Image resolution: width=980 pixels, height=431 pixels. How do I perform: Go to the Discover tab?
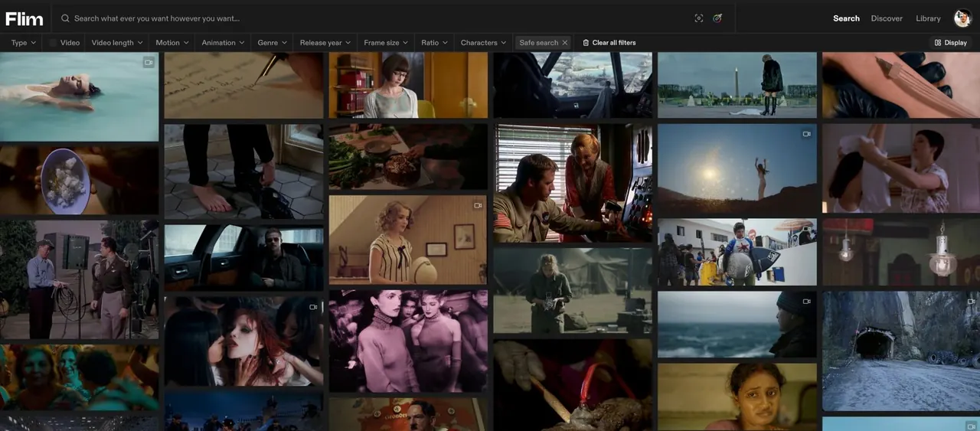pos(887,18)
